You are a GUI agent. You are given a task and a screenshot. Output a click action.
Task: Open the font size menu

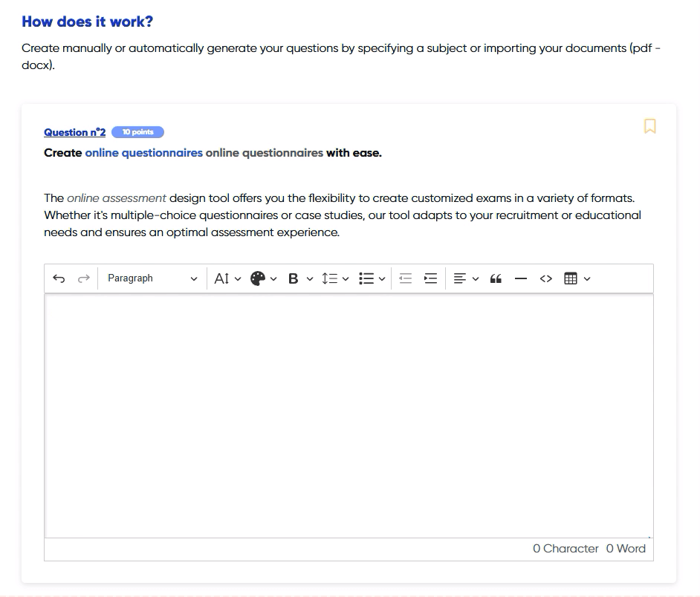(x=227, y=278)
